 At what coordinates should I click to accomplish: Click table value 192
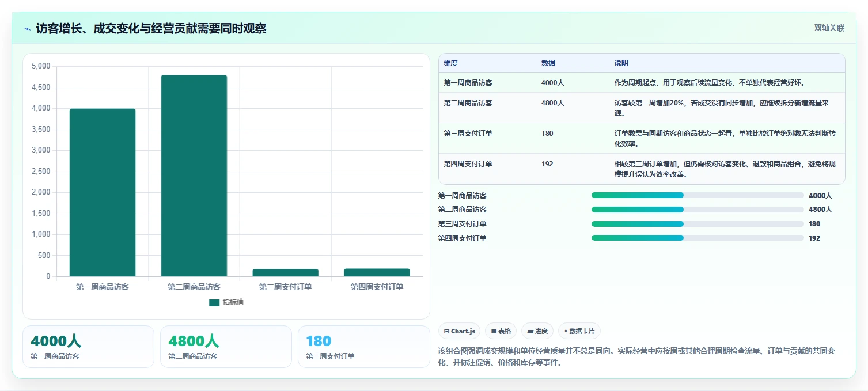pos(547,164)
